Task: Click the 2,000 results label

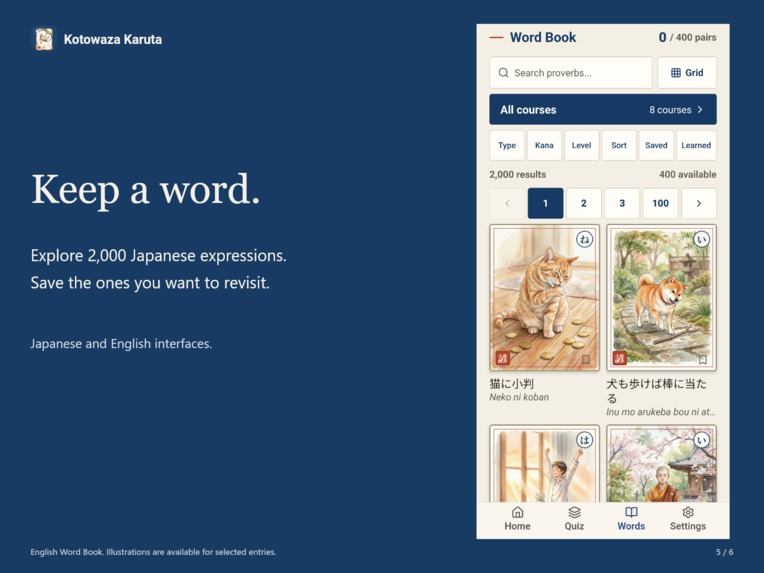Action: click(517, 174)
